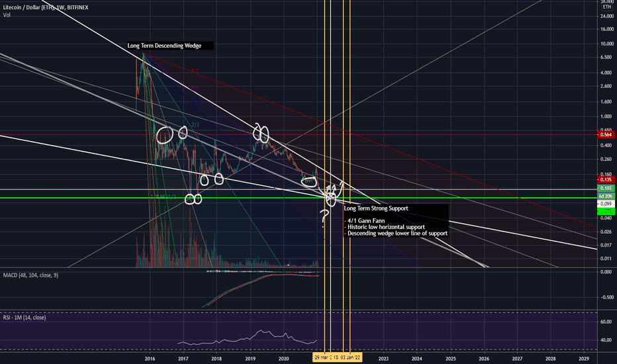The width and height of the screenshot is (617, 364).
Task: Click the 2029 year on the time axis
Action: pos(585,359)
